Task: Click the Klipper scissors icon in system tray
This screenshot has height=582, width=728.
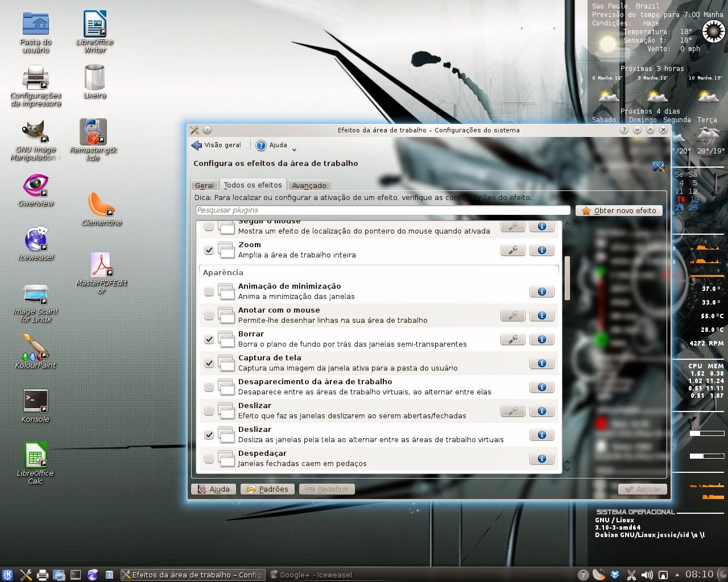Action: [x=631, y=574]
